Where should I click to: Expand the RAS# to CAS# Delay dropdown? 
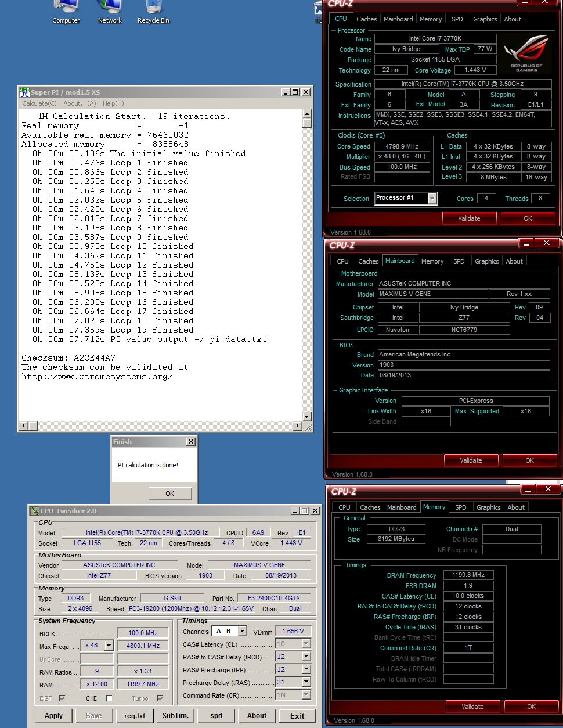tap(306, 657)
